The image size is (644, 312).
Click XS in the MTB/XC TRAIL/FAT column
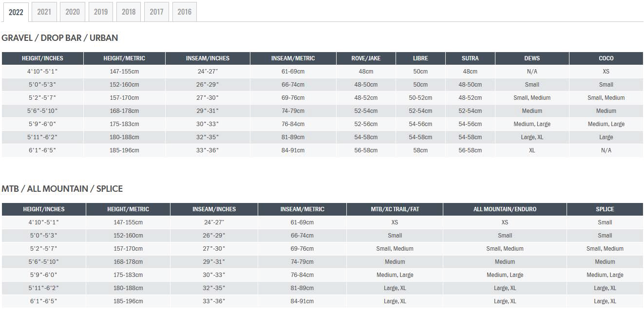[x=395, y=222]
